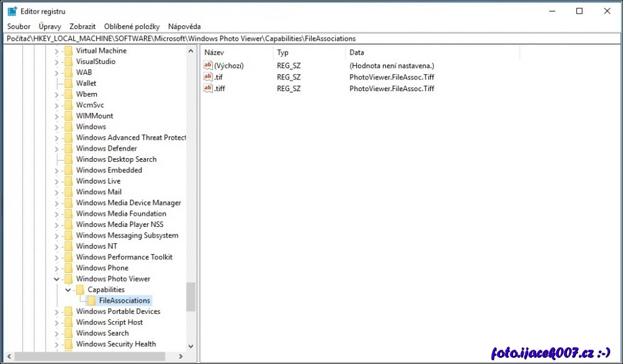623x364 pixels.
Task: Select the (Výchozí) default value icon
Action: coord(208,66)
